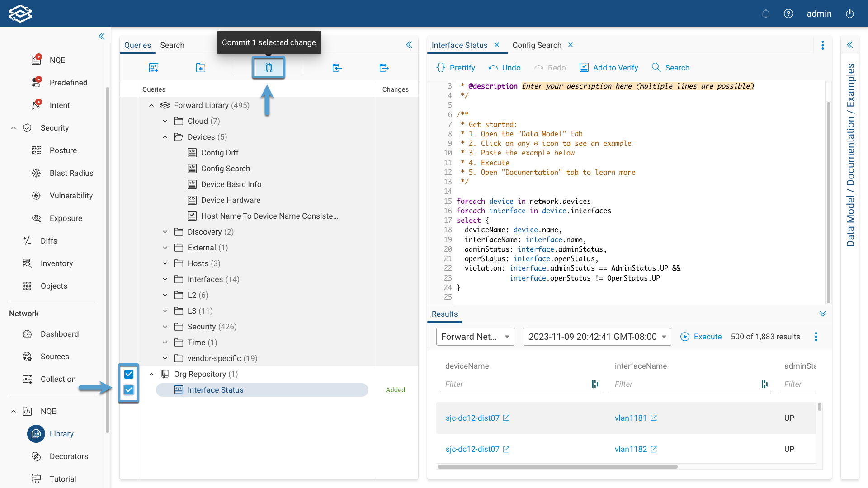Execute the query
This screenshot has width=868, height=488.
[x=701, y=337]
